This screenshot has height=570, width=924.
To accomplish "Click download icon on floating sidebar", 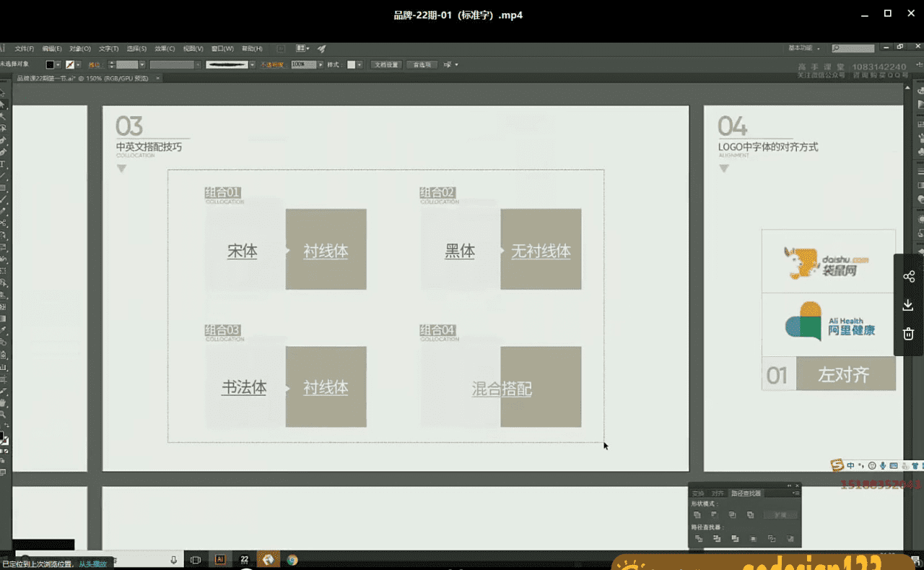I will click(x=909, y=306).
